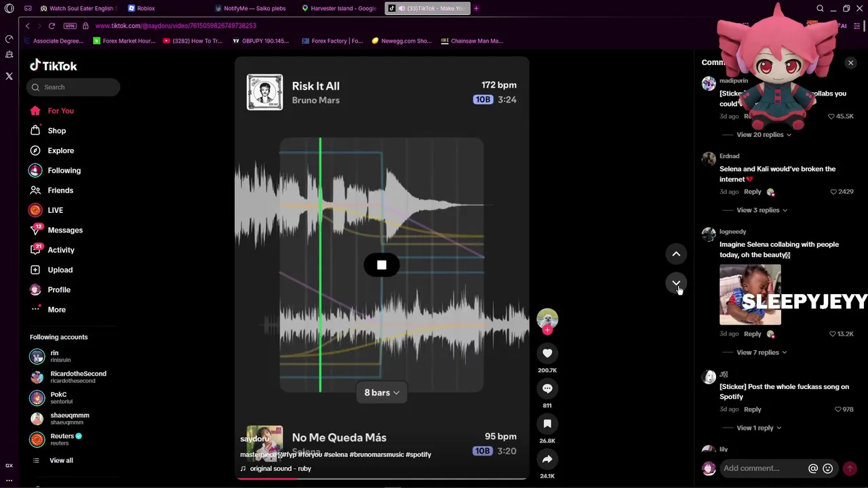Image resolution: width=868 pixels, height=488 pixels.
Task: Select Following in the sidebar
Action: point(64,171)
